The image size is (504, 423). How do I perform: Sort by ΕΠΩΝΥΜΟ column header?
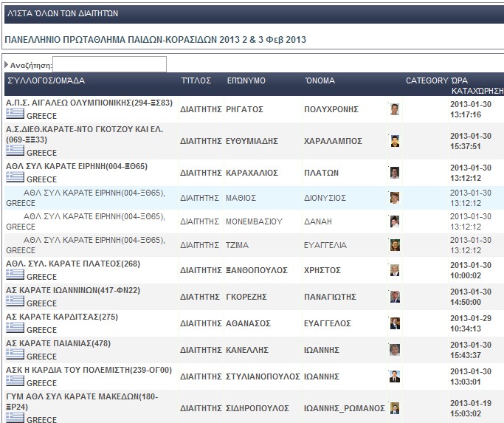pos(246,80)
